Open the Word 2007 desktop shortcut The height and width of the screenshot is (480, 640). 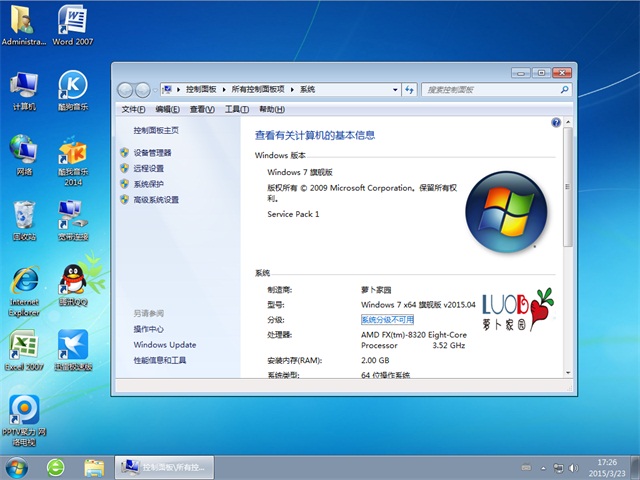click(73, 25)
